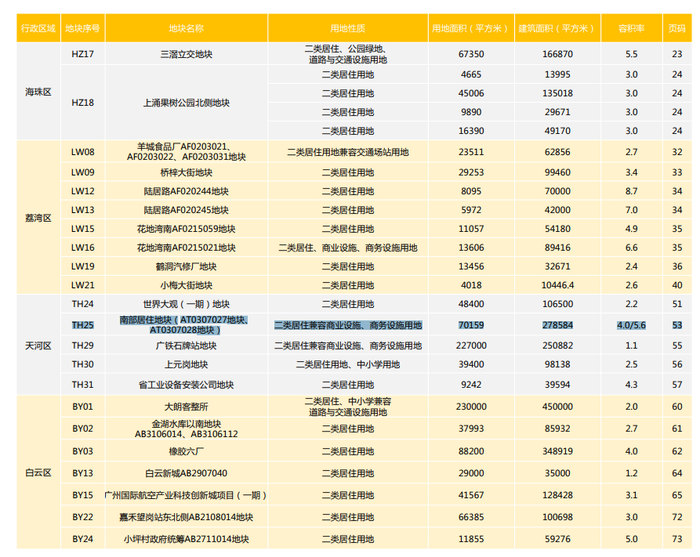
Task: Click plot name 鹤洞汽修厂地块
Action: 186,266
